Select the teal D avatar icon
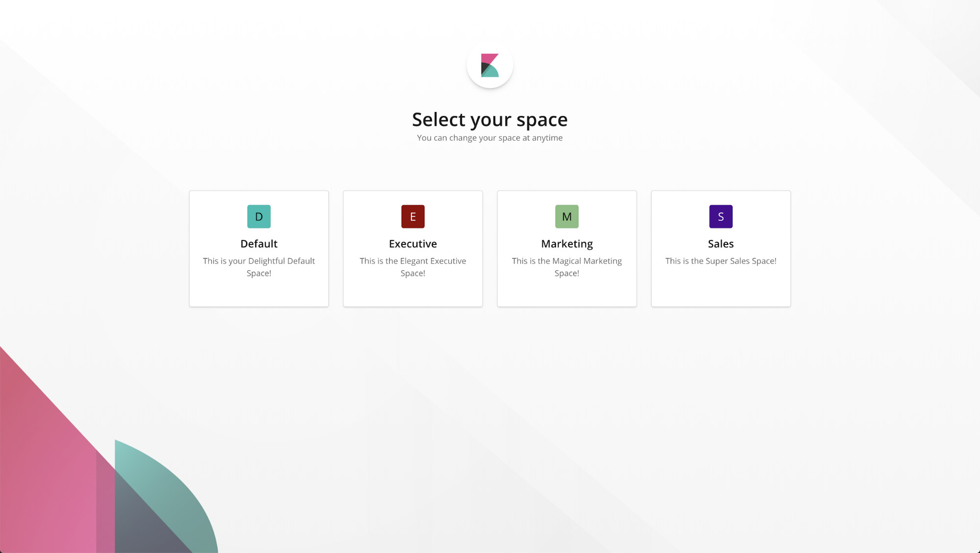This screenshot has width=980, height=553. point(259,216)
